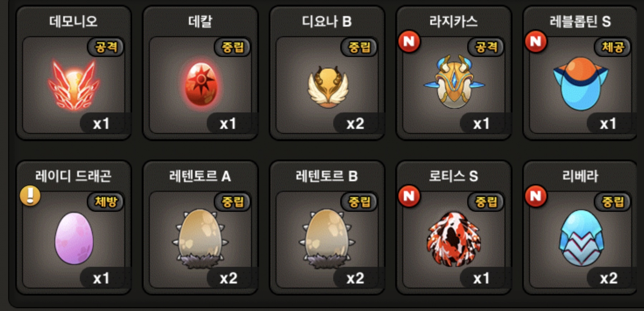
Task: Click the spiked 레텐토르 A egg
Action: click(200, 239)
